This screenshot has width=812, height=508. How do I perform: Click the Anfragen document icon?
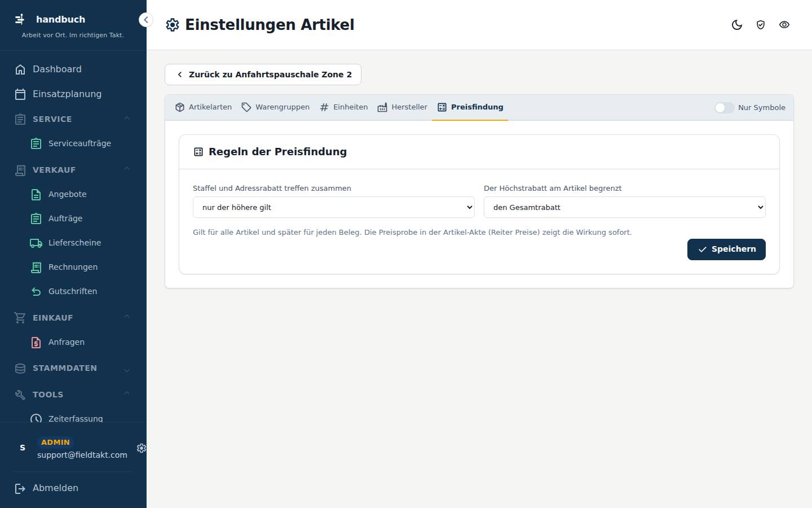pyautogui.click(x=36, y=342)
